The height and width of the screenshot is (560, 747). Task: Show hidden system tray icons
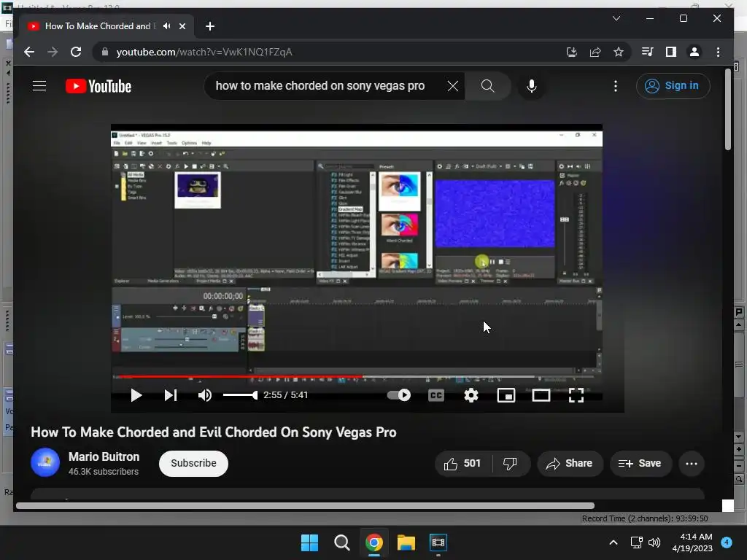tap(614, 542)
